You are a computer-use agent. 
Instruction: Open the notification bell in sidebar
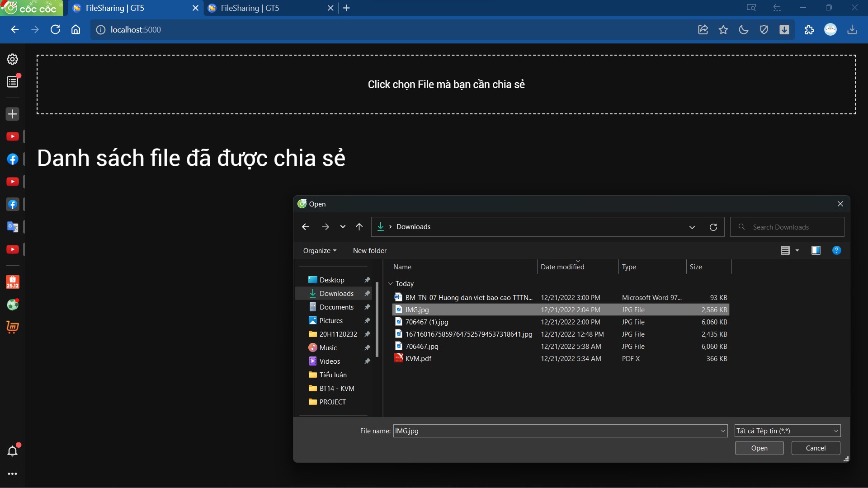[x=12, y=450]
